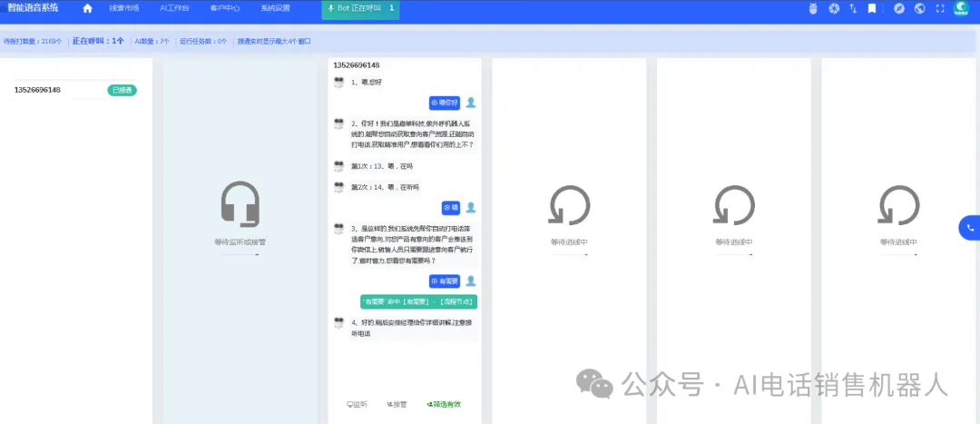Click bot message 1、喂,您好
The width and height of the screenshot is (980, 424).
[x=367, y=83]
